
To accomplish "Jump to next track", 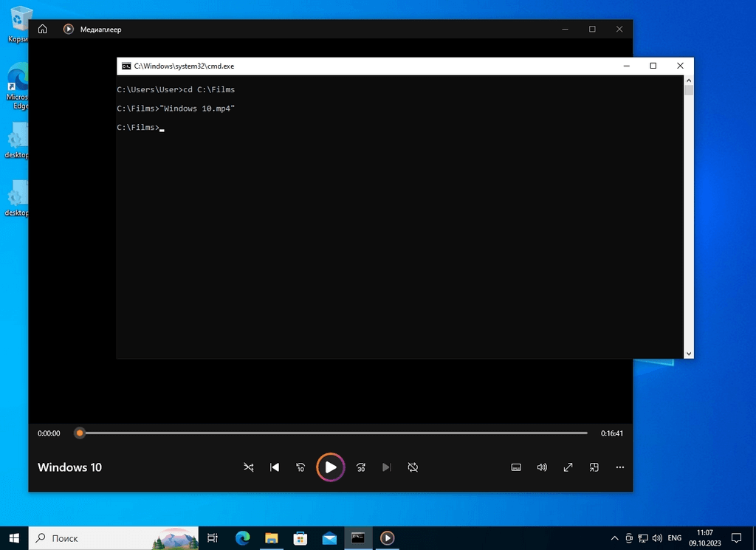I will [387, 467].
